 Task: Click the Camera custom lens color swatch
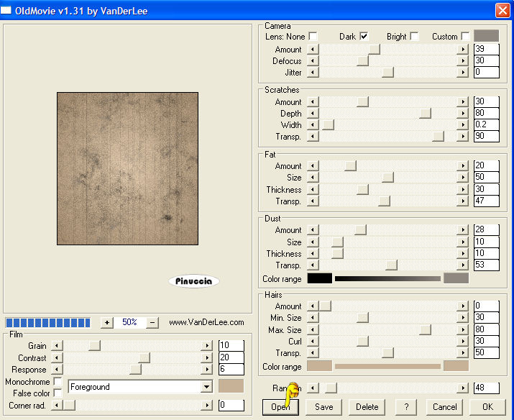coord(486,36)
